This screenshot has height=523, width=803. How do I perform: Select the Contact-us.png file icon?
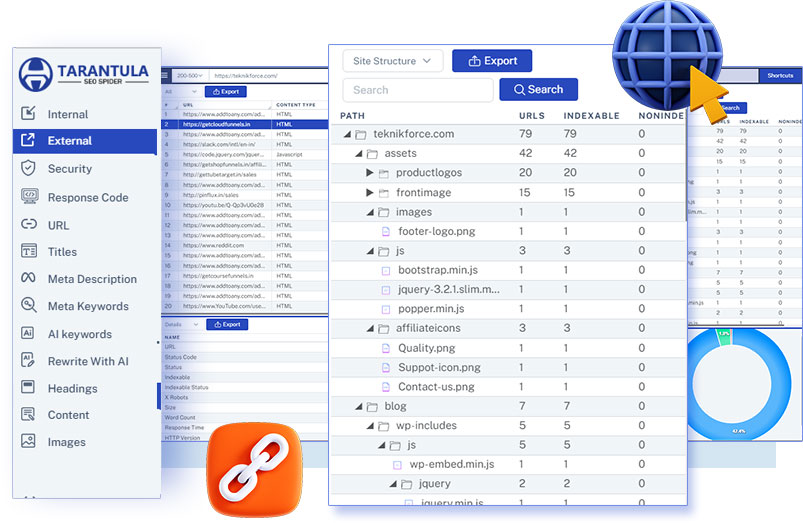coord(386,387)
